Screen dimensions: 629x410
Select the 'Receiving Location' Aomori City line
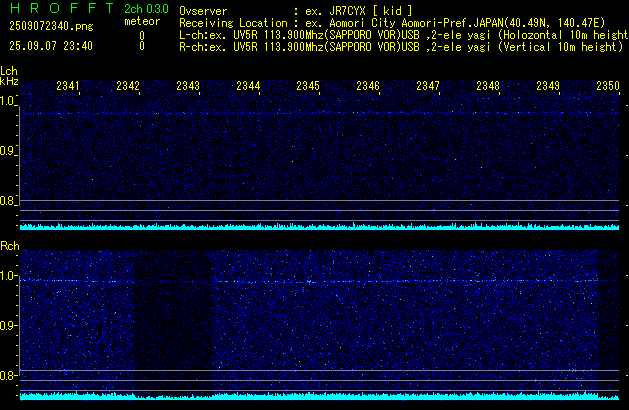(x=392, y=23)
